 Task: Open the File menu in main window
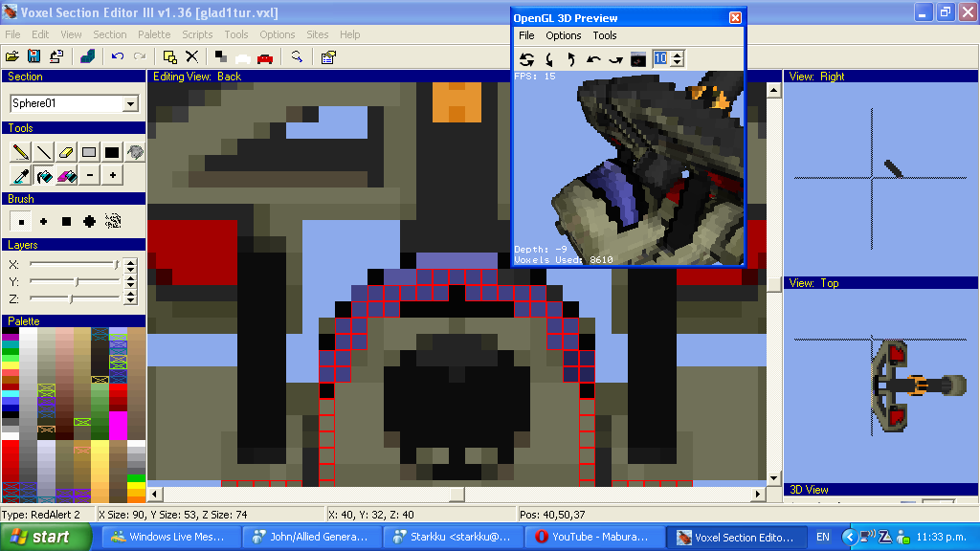coord(12,34)
